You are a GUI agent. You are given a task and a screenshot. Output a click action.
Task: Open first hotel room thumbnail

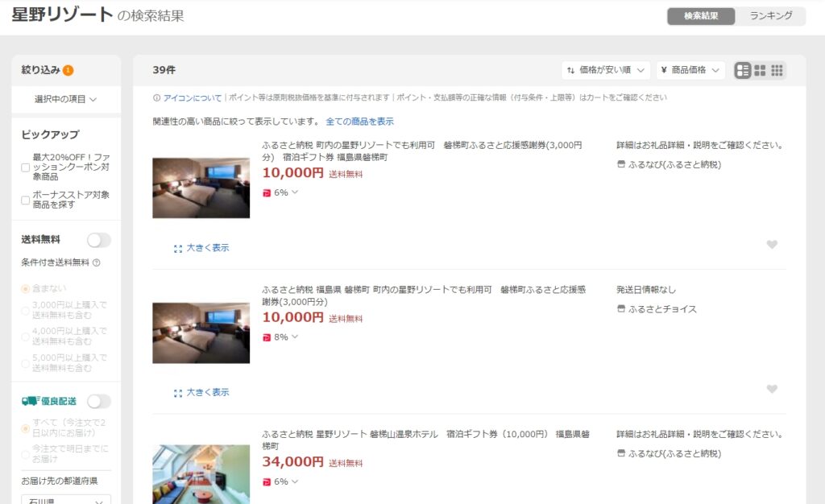coord(201,188)
